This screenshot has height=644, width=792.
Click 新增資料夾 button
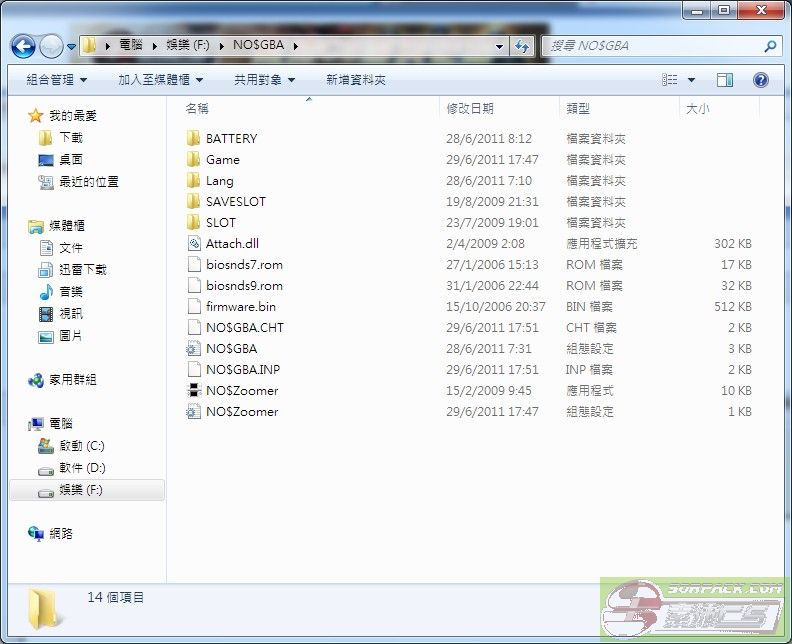point(356,80)
